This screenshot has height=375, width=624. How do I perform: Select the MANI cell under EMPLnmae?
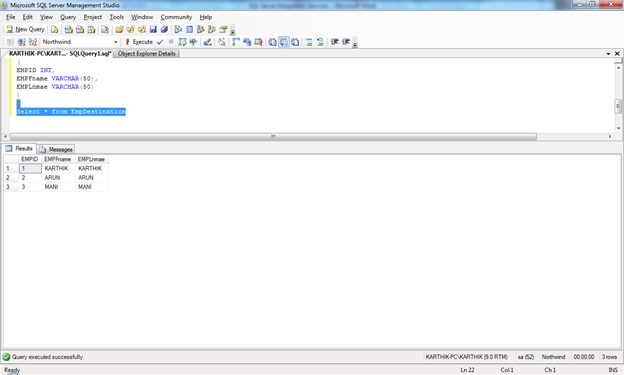(x=92, y=187)
